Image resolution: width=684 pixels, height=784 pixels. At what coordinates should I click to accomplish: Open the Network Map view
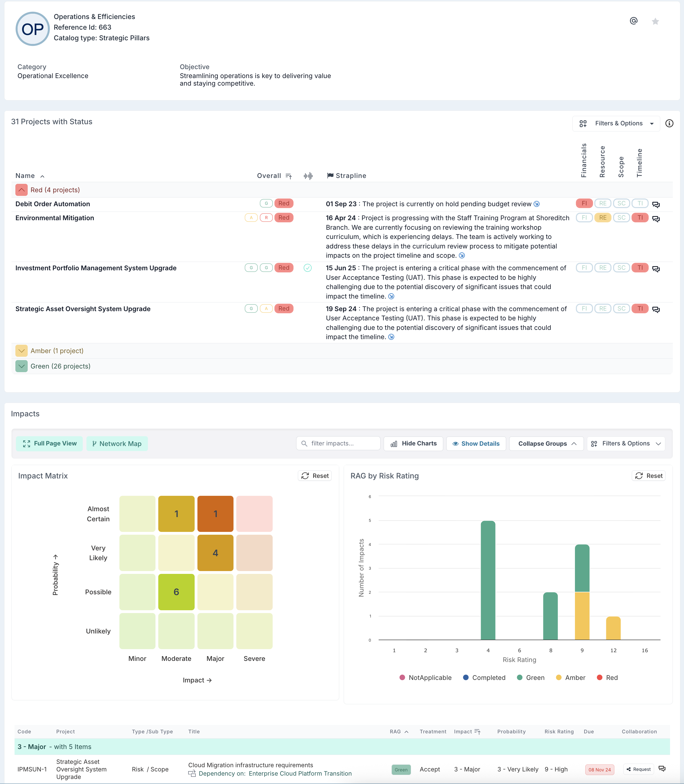pos(117,443)
